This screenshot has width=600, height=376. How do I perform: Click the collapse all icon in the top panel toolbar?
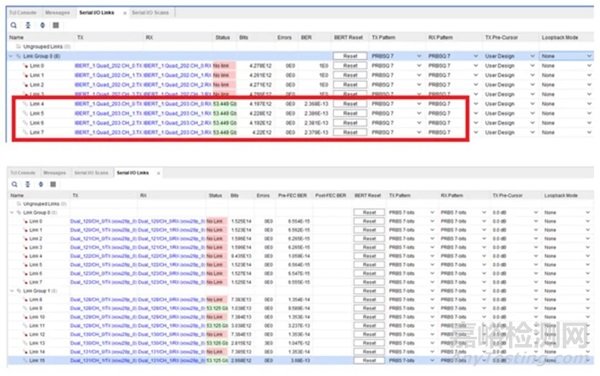click(28, 25)
